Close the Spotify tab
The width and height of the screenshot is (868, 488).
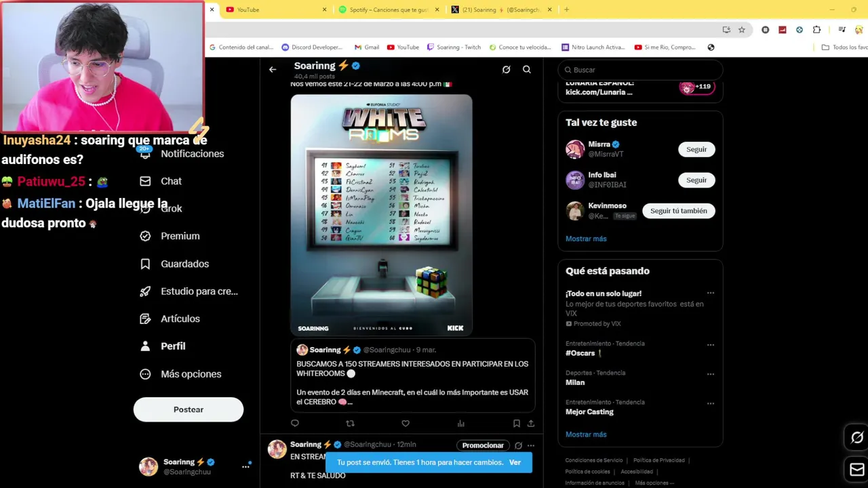tap(437, 9)
